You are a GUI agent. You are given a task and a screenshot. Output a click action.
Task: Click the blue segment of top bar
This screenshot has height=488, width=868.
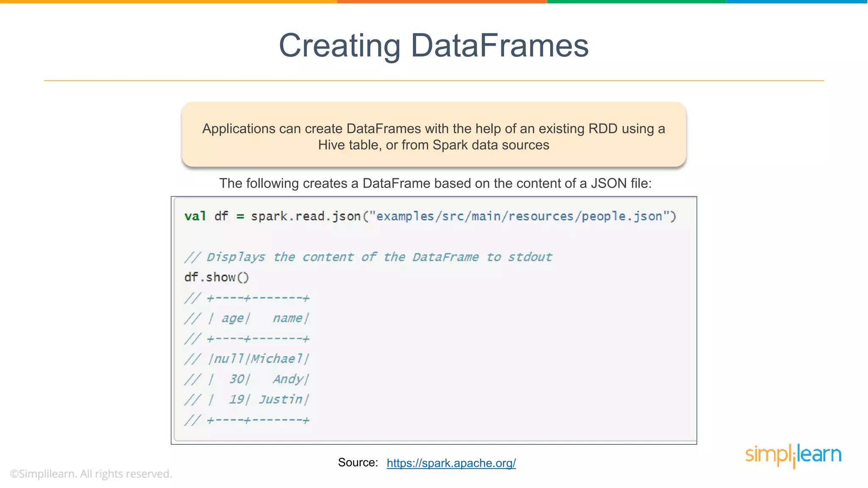point(797,2)
